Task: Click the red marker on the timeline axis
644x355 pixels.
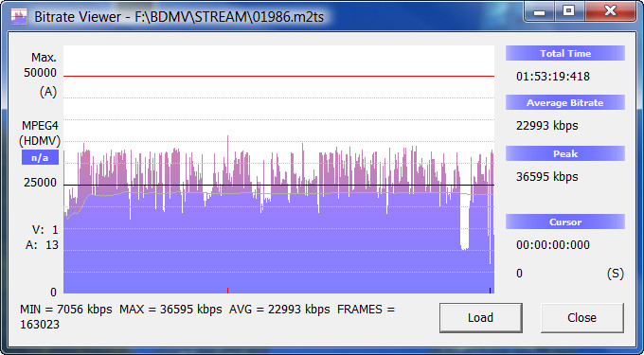Action: pyautogui.click(x=227, y=291)
